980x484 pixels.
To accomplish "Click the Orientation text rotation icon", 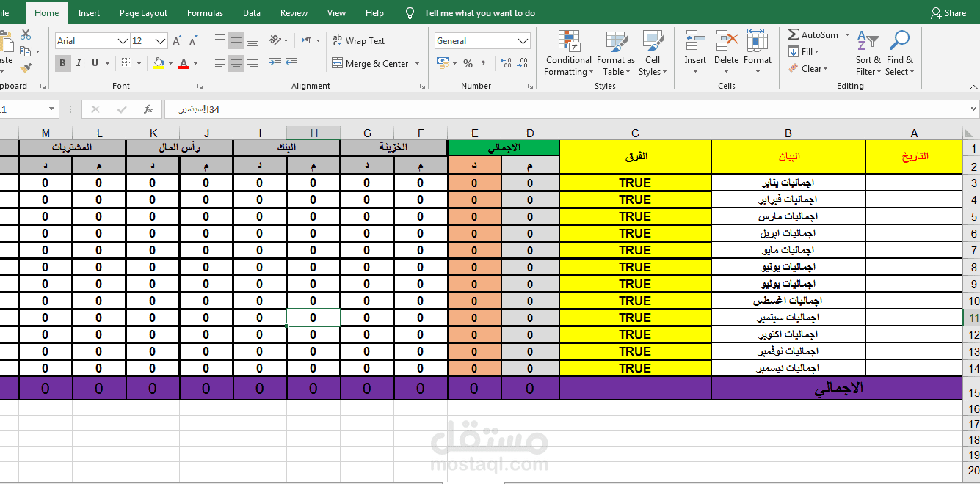I will click(275, 40).
